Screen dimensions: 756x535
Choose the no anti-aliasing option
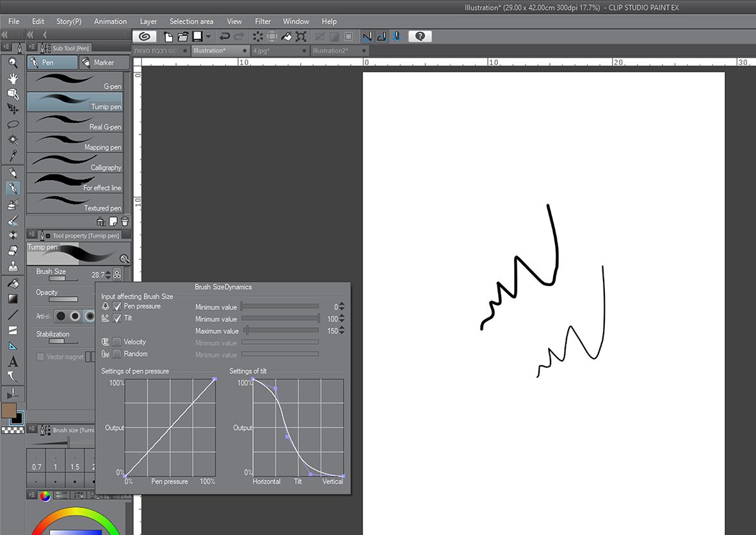point(61,317)
